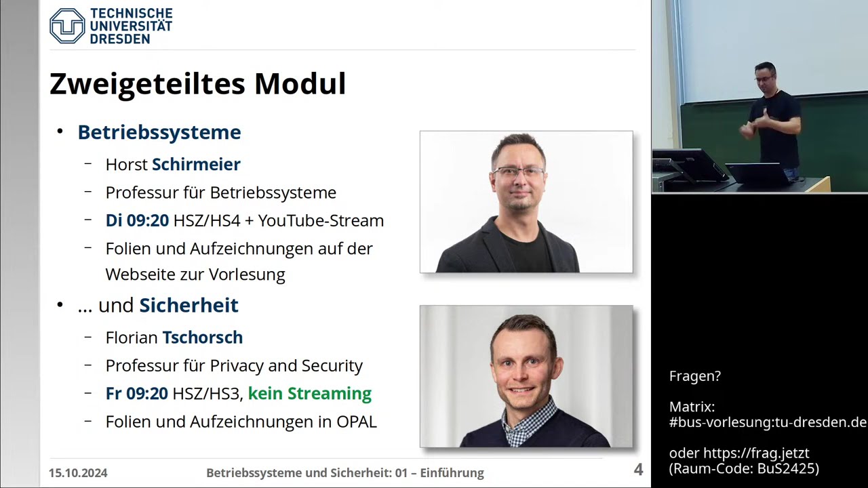
Task: Click 'Folien und Aufzeichnungen auf der' line
Action: point(239,249)
